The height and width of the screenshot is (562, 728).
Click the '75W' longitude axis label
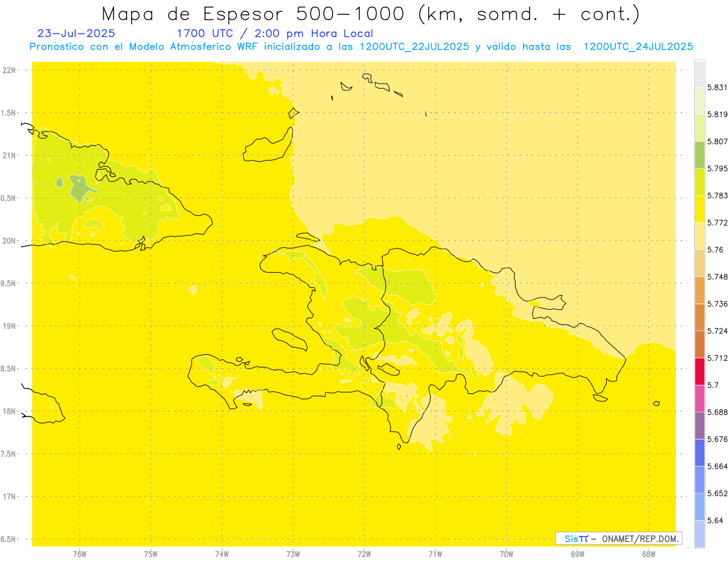coord(151,554)
